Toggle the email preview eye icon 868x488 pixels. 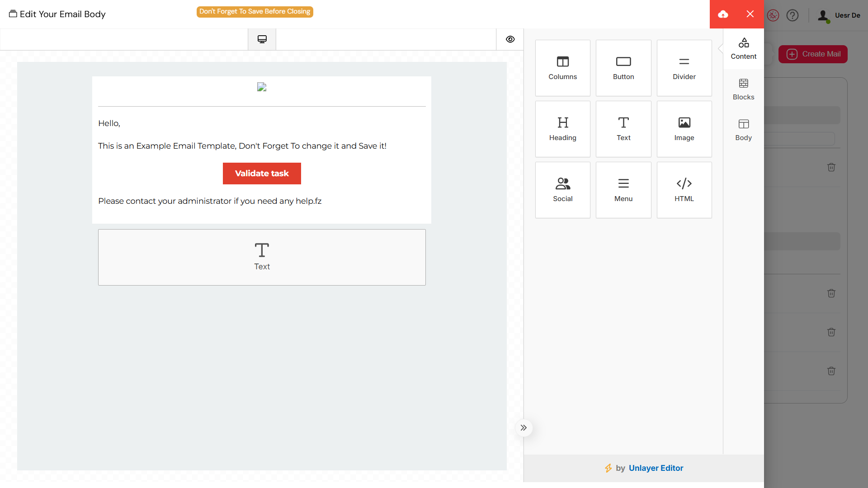[x=510, y=39]
